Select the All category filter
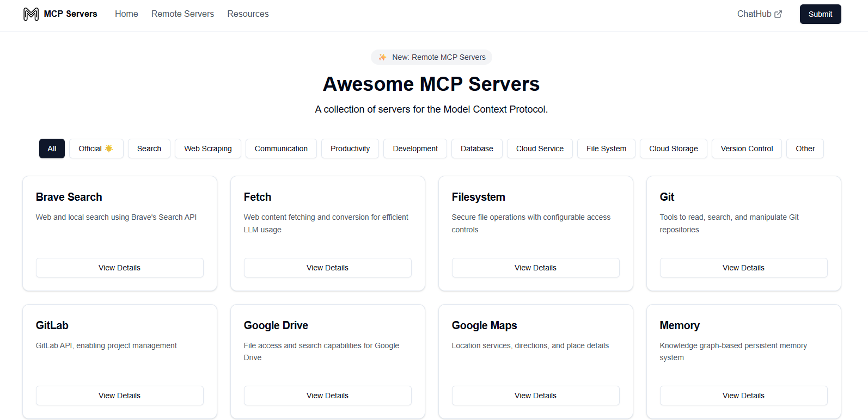 (52, 149)
